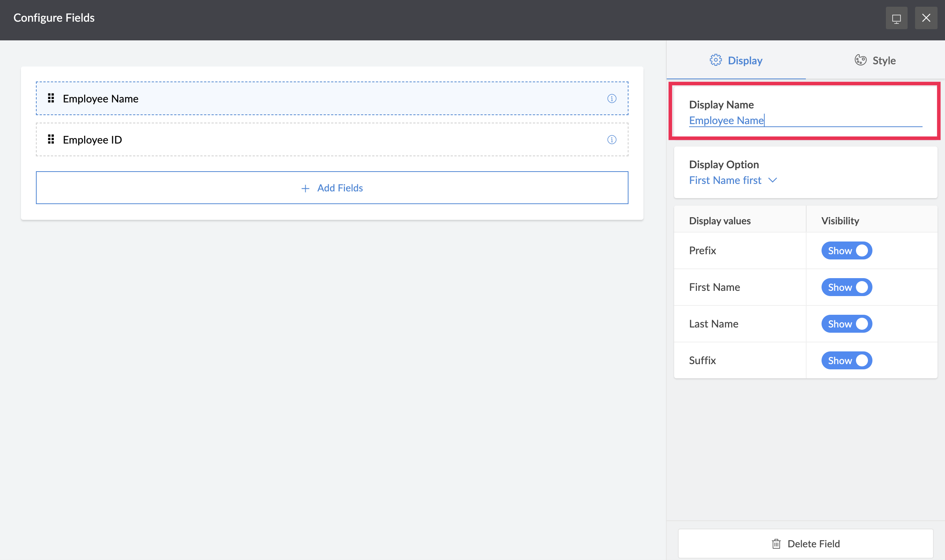
Task: Toggle First Name visibility switch
Action: (847, 287)
